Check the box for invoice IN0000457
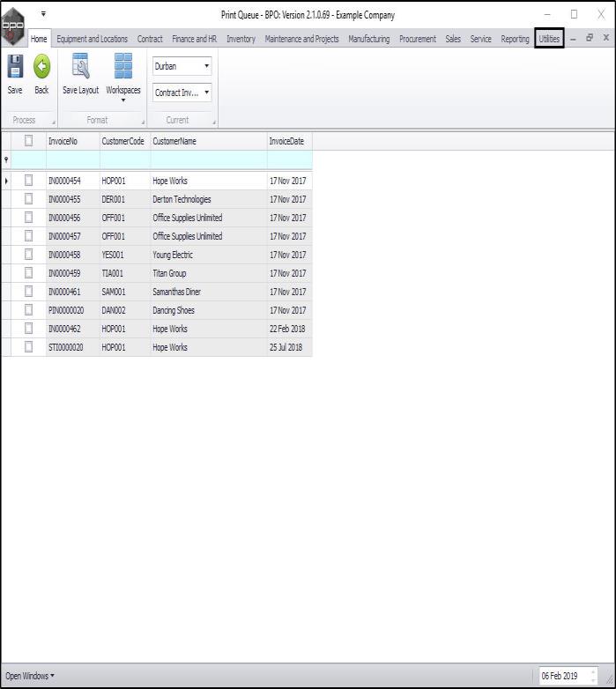Image resolution: width=616 pixels, height=689 pixels. click(28, 235)
